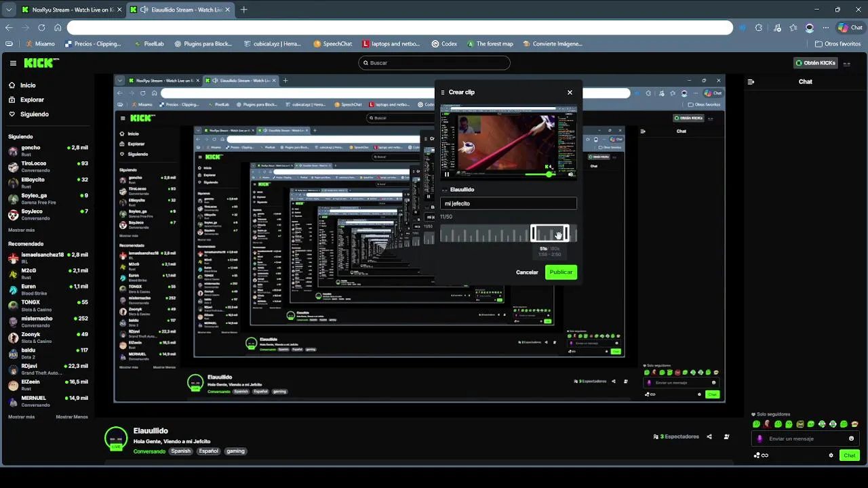This screenshot has width=868, height=488.
Task: Open the Mixamo bookmark
Action: coord(41,43)
